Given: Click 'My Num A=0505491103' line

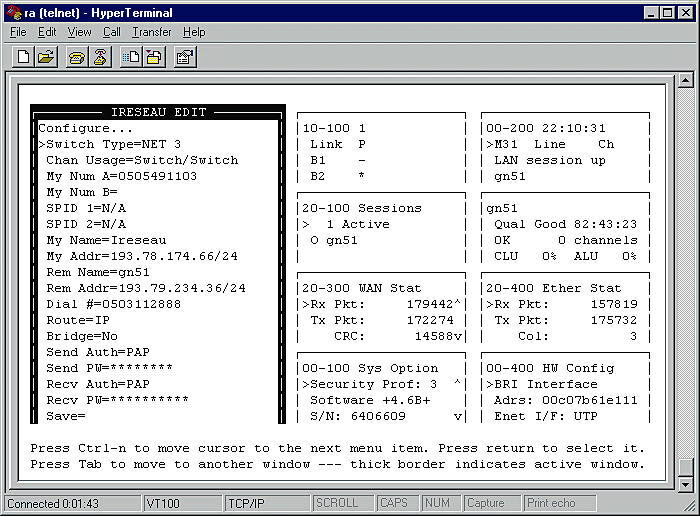Looking at the screenshot, I should pyautogui.click(x=121, y=176).
